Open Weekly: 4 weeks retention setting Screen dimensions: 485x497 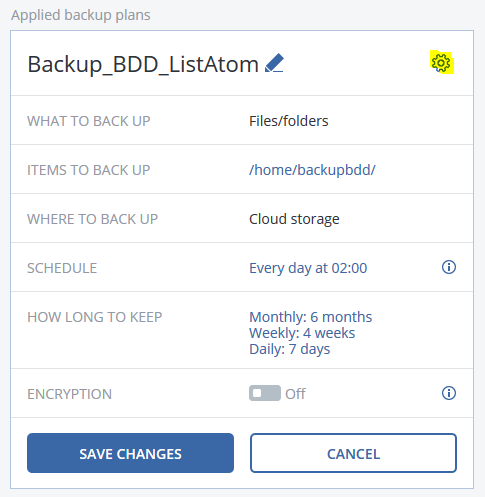302,333
